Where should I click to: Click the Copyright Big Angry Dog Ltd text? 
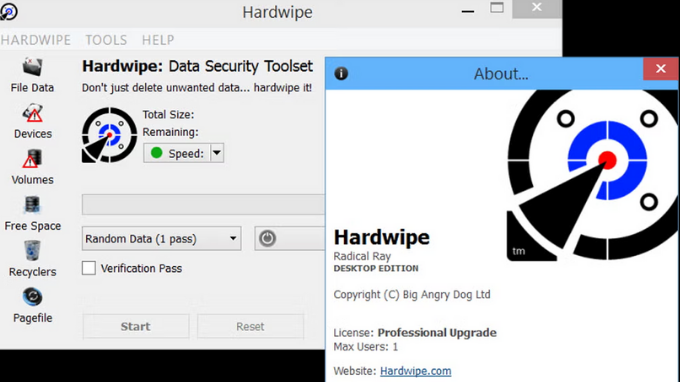click(412, 294)
